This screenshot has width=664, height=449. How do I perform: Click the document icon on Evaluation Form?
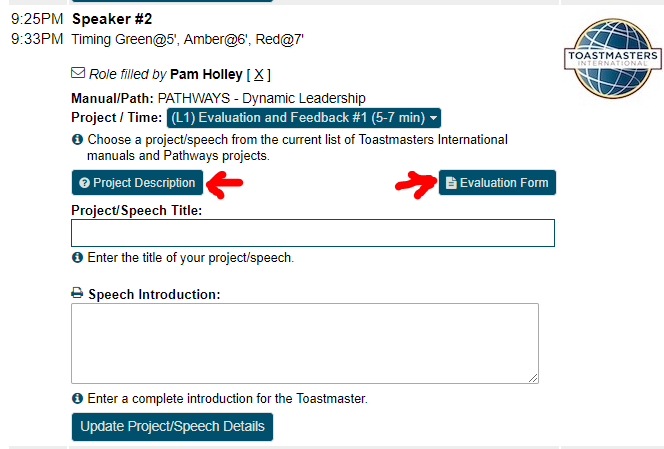click(451, 183)
